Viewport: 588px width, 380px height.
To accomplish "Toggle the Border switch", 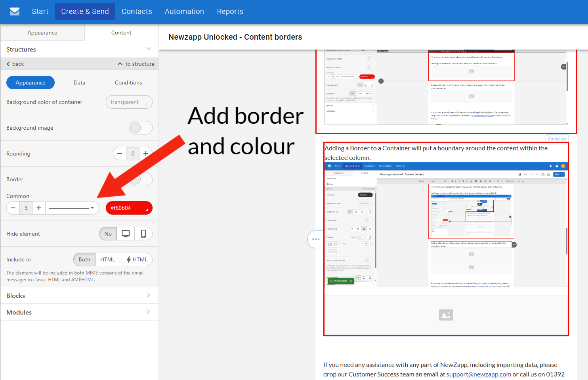I will [x=141, y=179].
